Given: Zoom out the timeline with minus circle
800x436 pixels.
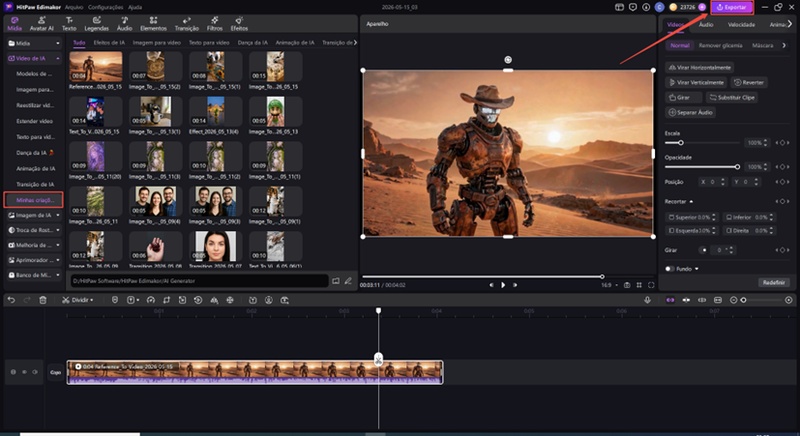Looking at the screenshot, I should coord(733,300).
